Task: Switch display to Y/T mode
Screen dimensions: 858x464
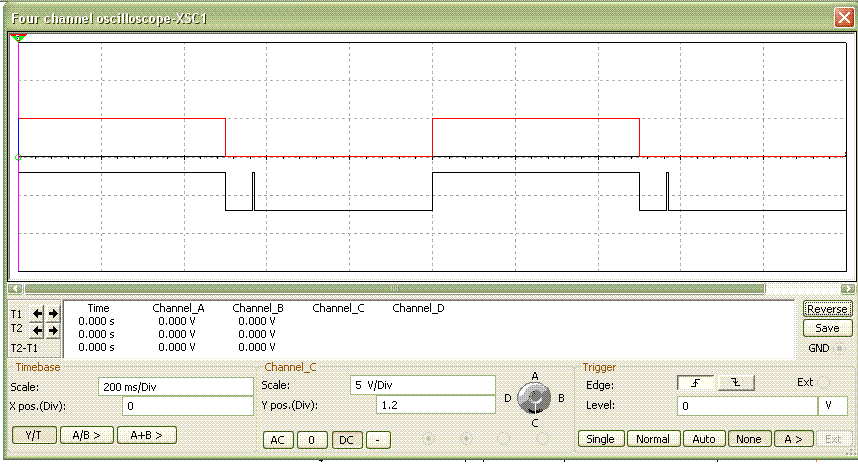Action: 34,436
